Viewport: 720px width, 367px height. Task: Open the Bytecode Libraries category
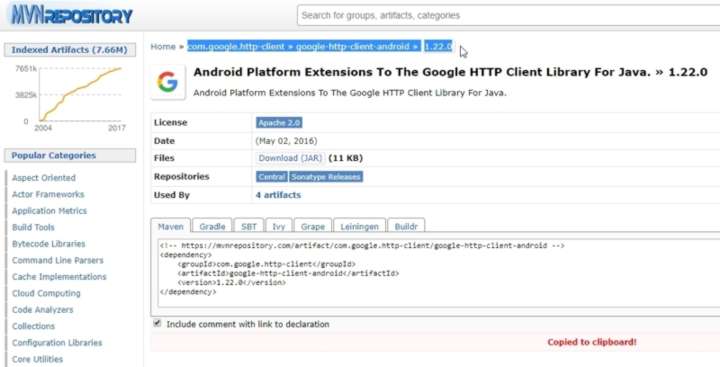pyautogui.click(x=48, y=244)
